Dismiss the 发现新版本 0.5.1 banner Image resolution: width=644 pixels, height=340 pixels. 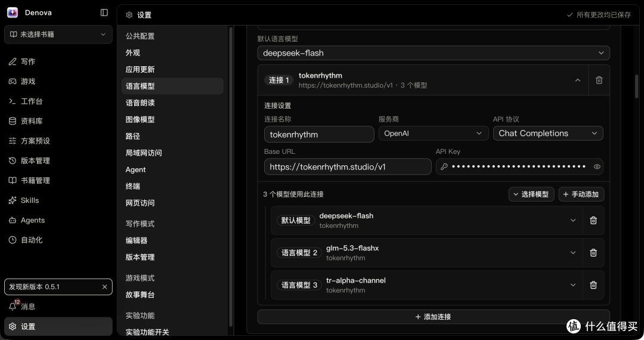105,287
